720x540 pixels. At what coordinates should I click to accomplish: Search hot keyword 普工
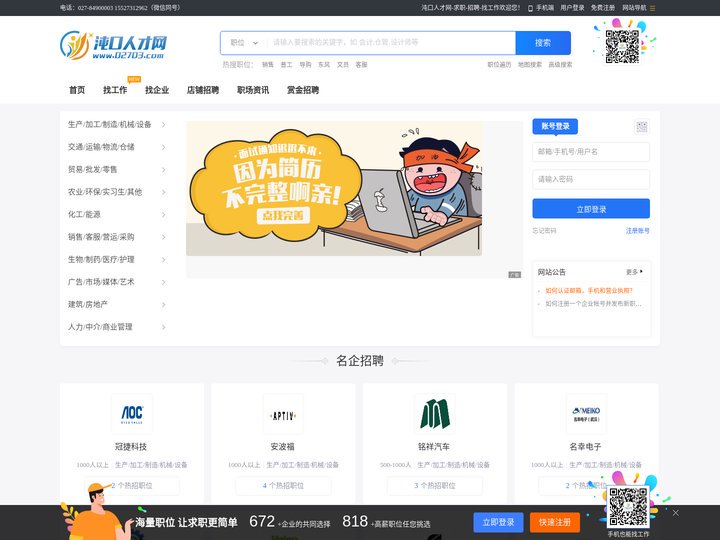(287, 65)
